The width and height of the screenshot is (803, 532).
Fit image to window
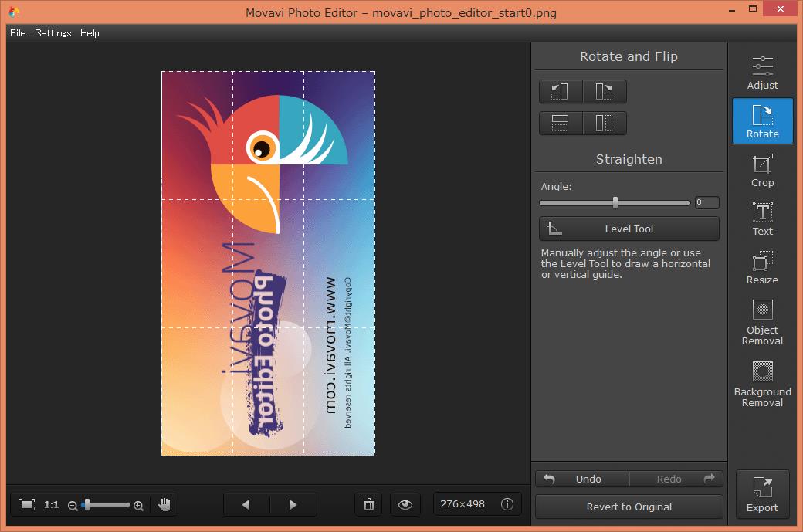26,505
